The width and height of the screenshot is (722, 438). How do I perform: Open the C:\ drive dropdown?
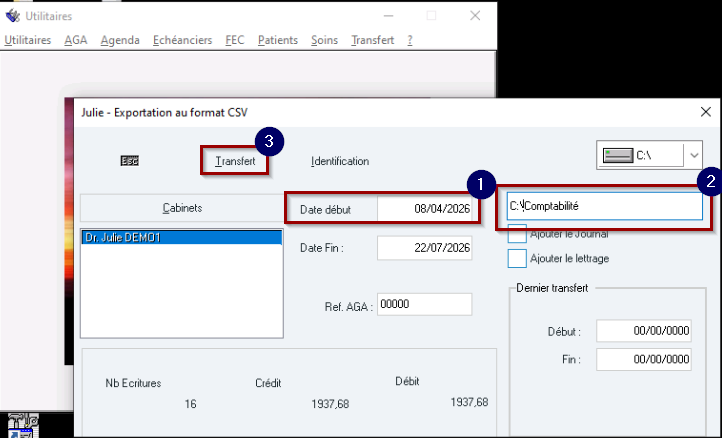(x=694, y=156)
